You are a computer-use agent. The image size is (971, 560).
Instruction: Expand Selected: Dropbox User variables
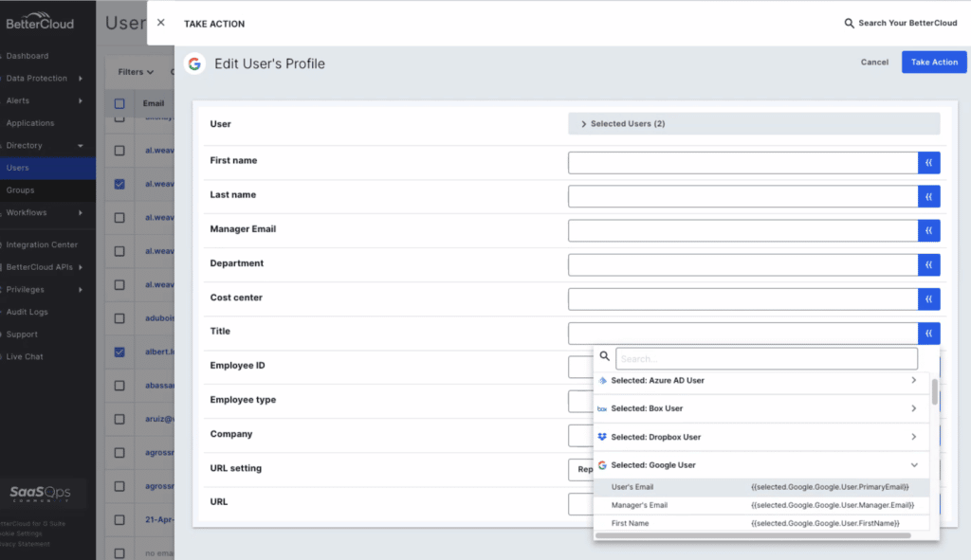913,437
